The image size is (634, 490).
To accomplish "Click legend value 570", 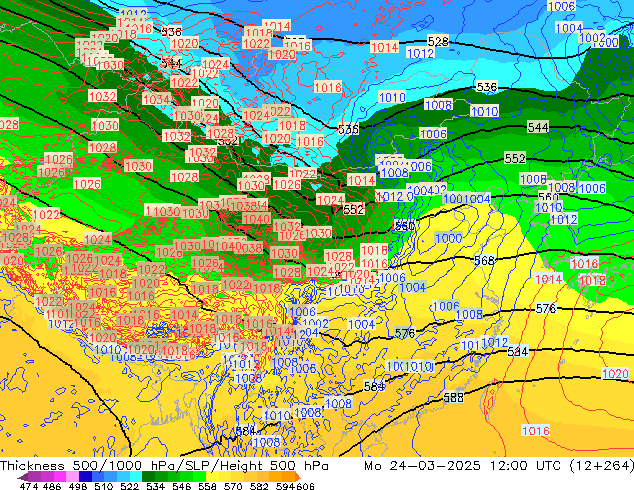I will coord(233,486).
